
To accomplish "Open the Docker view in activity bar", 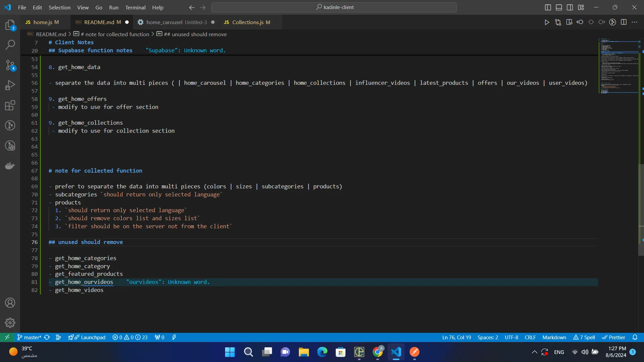I will click(10, 166).
